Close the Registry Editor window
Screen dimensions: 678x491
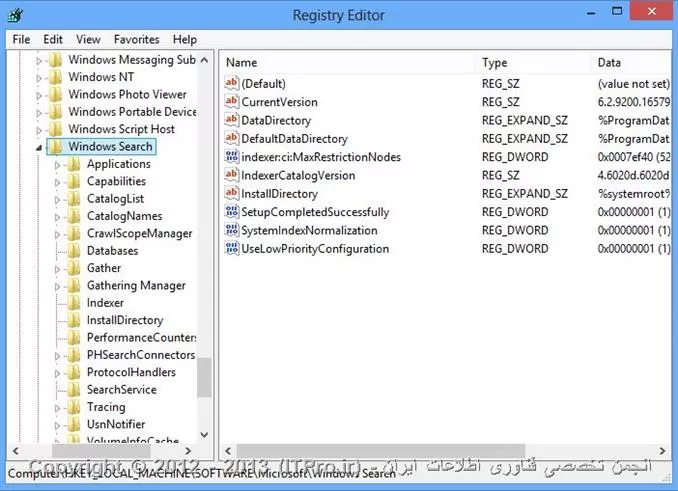(652, 11)
